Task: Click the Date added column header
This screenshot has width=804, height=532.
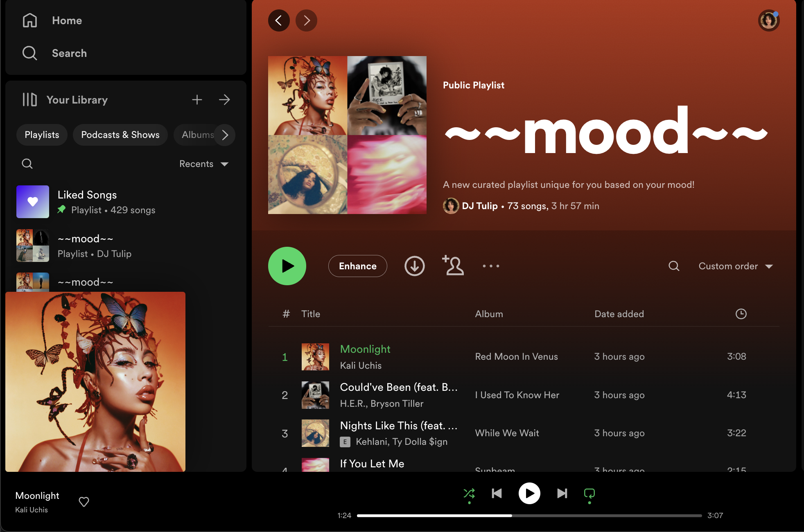Action: [x=619, y=314]
